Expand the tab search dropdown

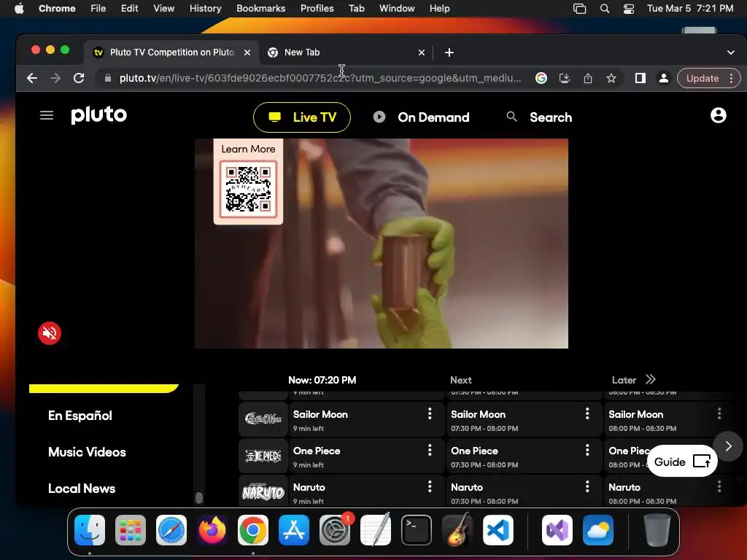[x=730, y=52]
